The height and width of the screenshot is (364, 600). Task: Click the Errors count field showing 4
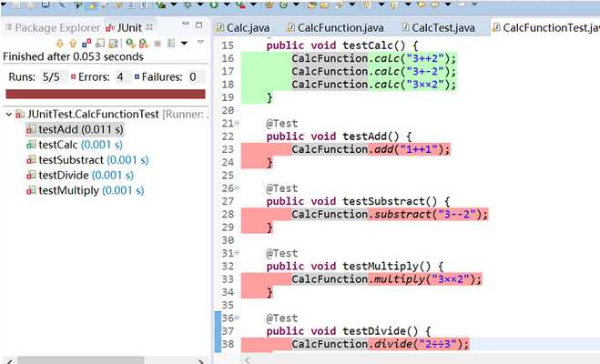(122, 76)
